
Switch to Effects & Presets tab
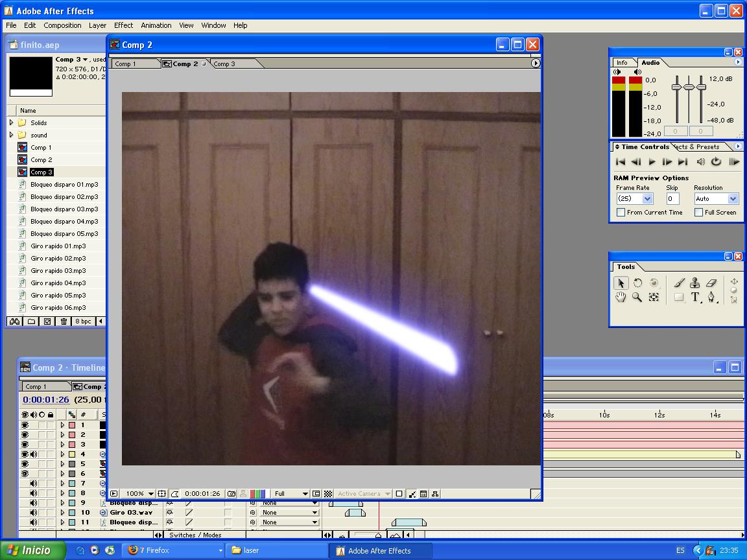coord(698,146)
